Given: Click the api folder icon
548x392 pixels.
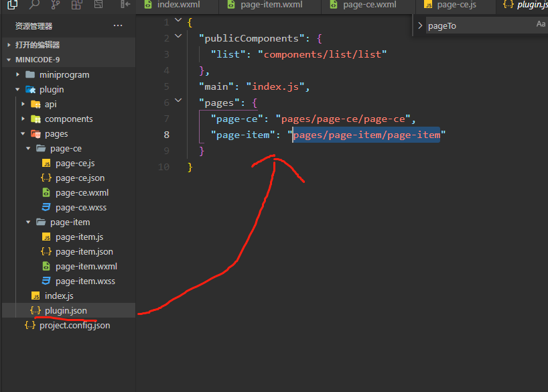Looking at the screenshot, I should point(36,105).
